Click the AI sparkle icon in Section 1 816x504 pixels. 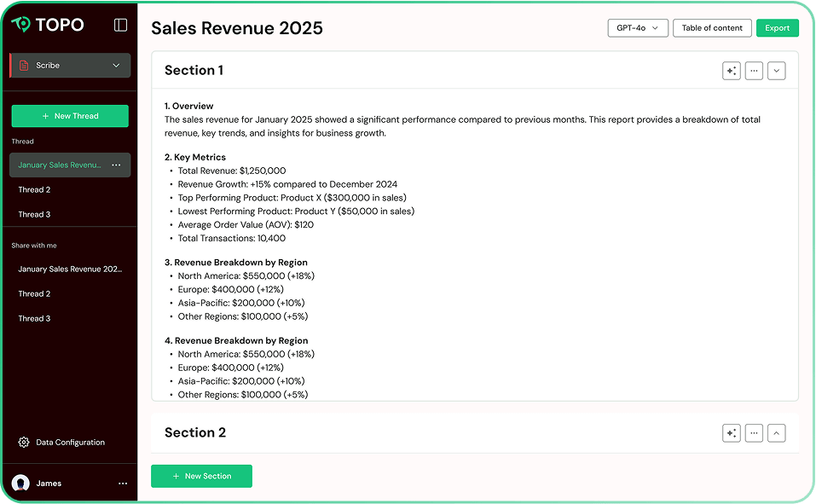click(x=731, y=71)
